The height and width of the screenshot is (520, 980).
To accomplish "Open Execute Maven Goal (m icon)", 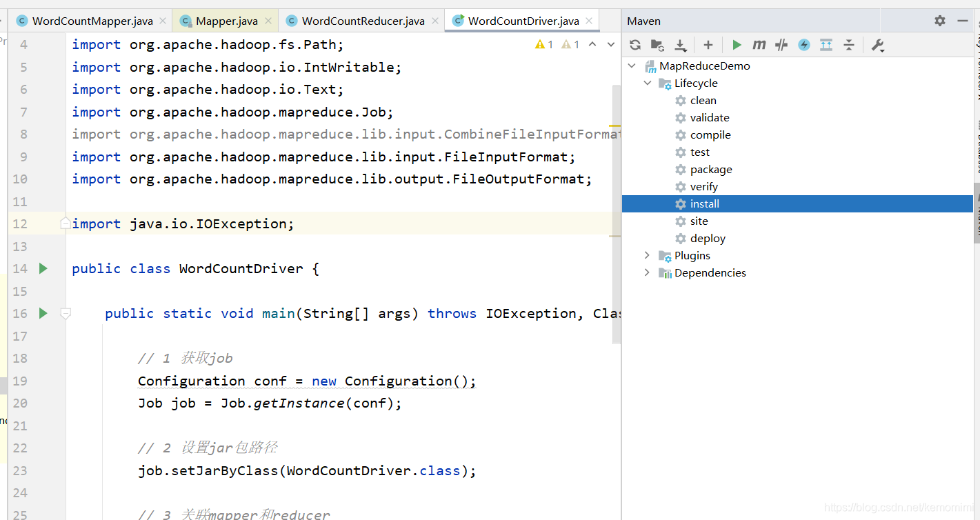I will tap(759, 45).
